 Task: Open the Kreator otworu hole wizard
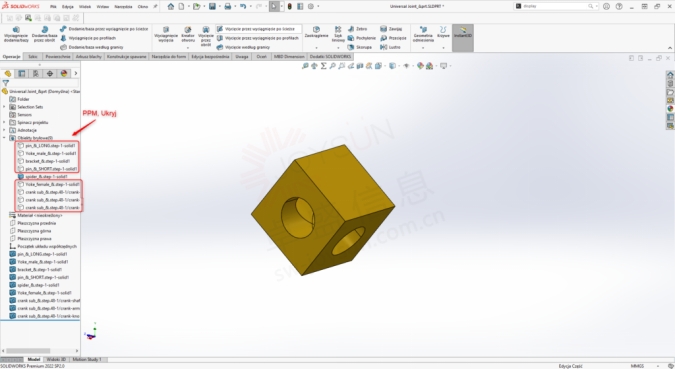pyautogui.click(x=188, y=34)
